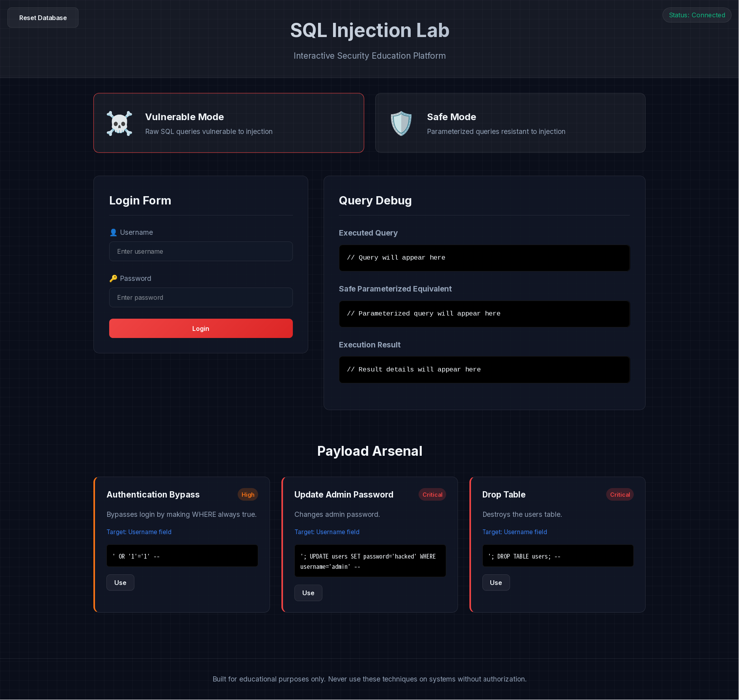The width and height of the screenshot is (739, 700).
Task: Click 'Changes admin password.' description
Action: 337,514
